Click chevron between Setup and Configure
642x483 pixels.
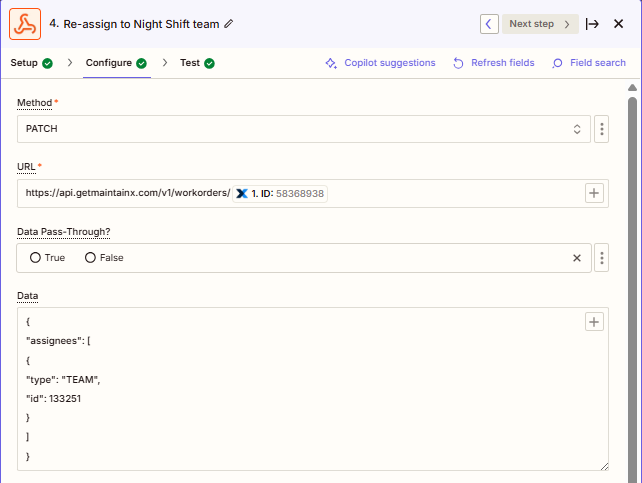[x=70, y=63]
